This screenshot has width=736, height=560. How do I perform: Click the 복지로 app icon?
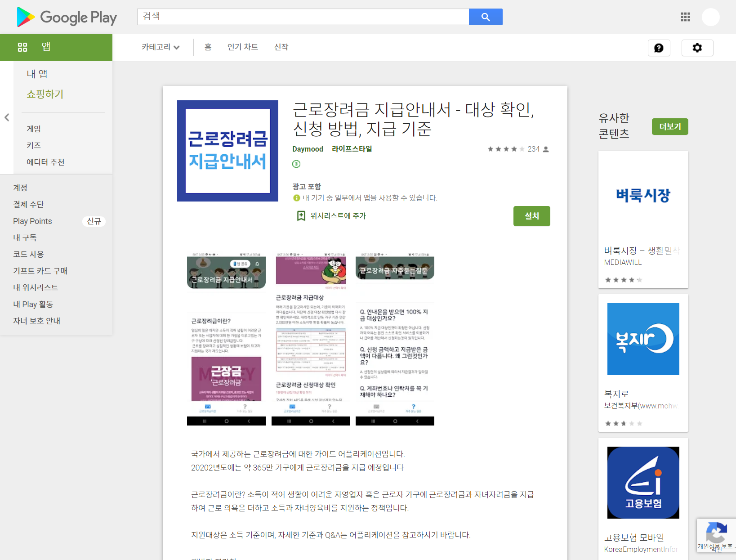(643, 339)
